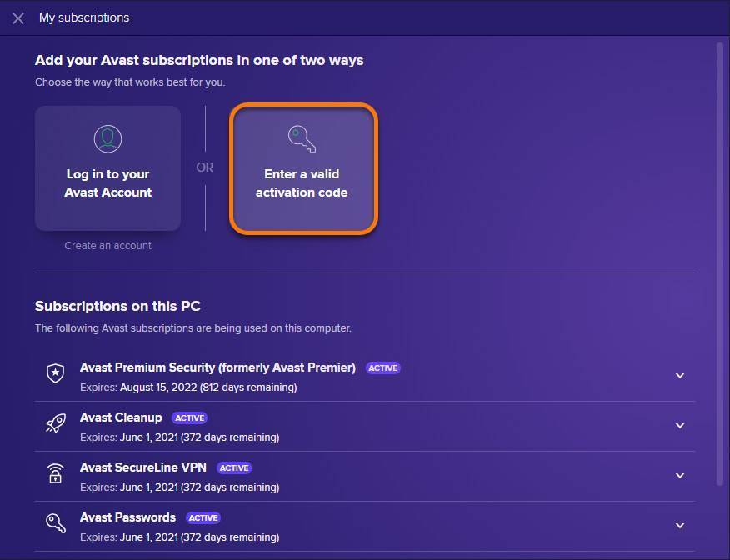Close the My subscriptions panel
The width and height of the screenshot is (730, 560).
tap(18, 18)
